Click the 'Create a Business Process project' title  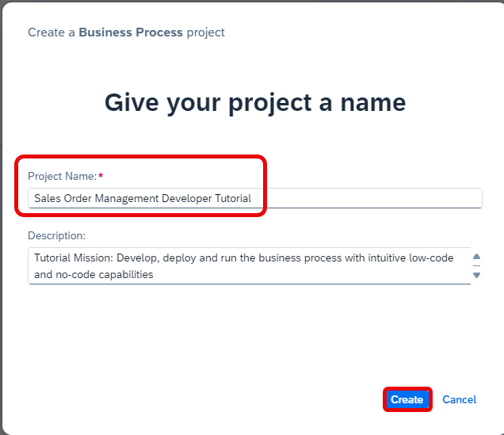[126, 32]
